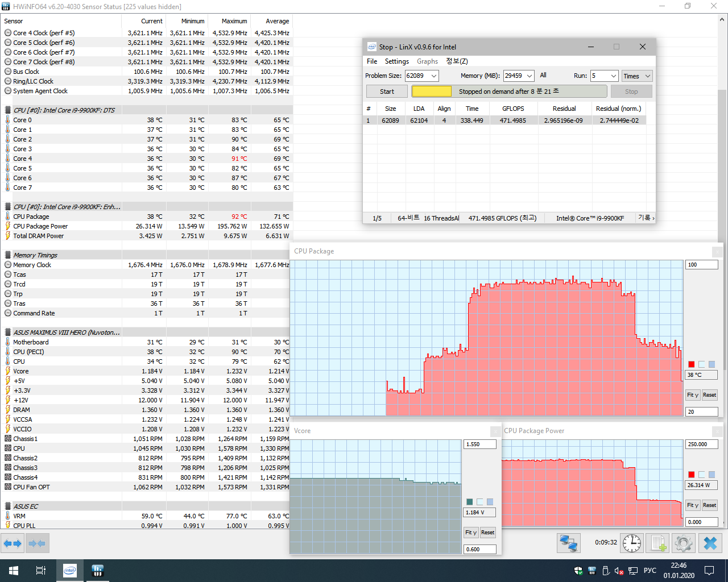The image size is (728, 582).
Task: Click the РУС language indicator
Action: coord(650,571)
